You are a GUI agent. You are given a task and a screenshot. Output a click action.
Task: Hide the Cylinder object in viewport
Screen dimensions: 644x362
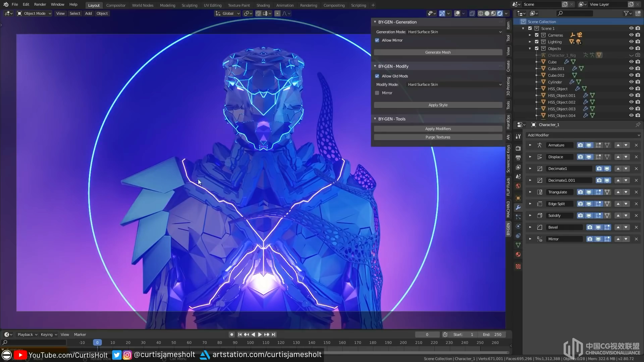(x=631, y=82)
